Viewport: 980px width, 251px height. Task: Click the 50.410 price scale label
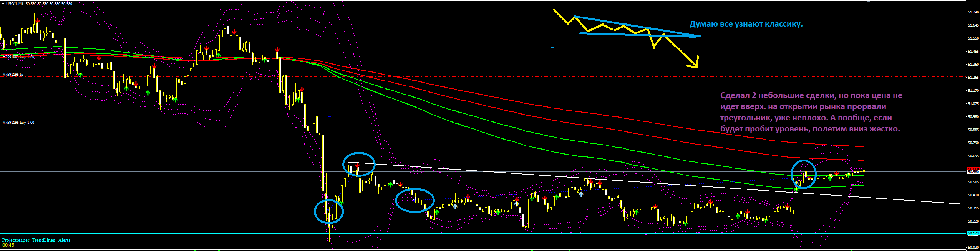tap(973, 195)
